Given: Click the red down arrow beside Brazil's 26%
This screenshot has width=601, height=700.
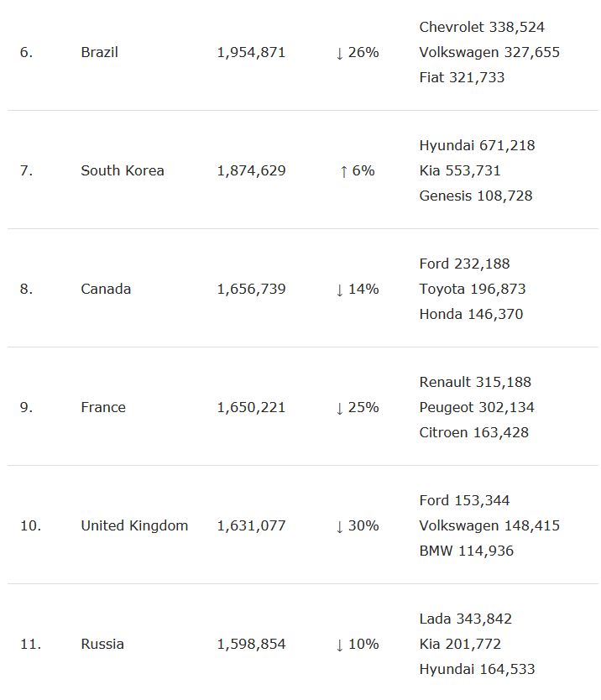Looking at the screenshot, I should 339,53.
